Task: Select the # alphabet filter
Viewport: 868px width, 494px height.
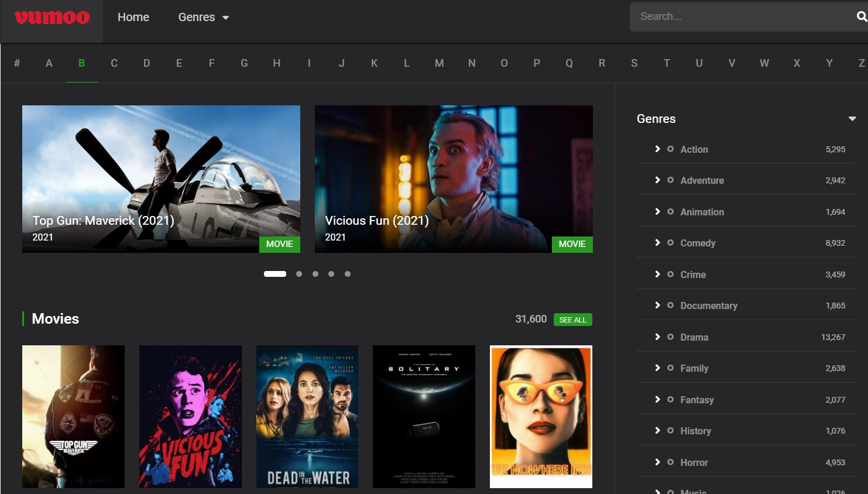Action: 17,63
